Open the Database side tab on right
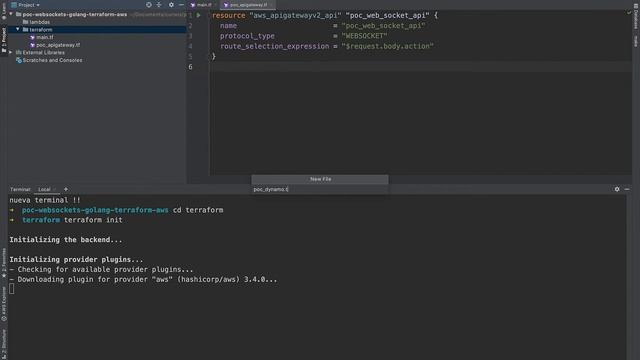Image resolution: width=640 pixels, height=360 pixels. [x=636, y=16]
